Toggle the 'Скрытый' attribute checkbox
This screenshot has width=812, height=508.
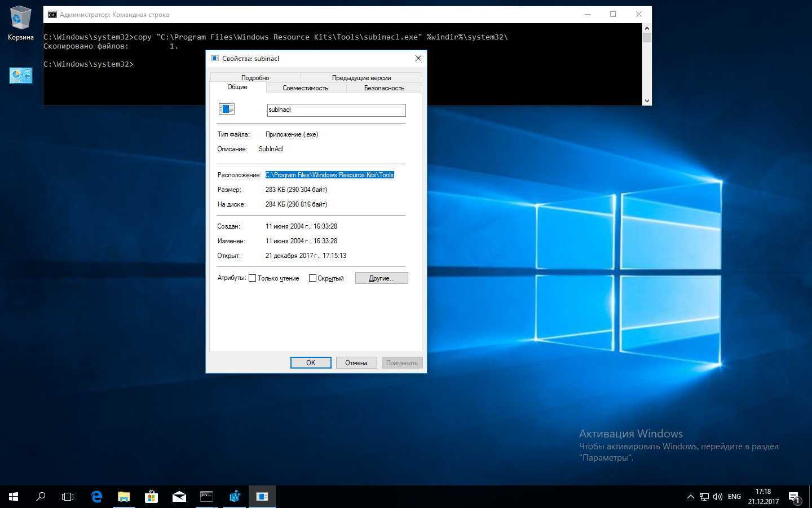(x=312, y=278)
